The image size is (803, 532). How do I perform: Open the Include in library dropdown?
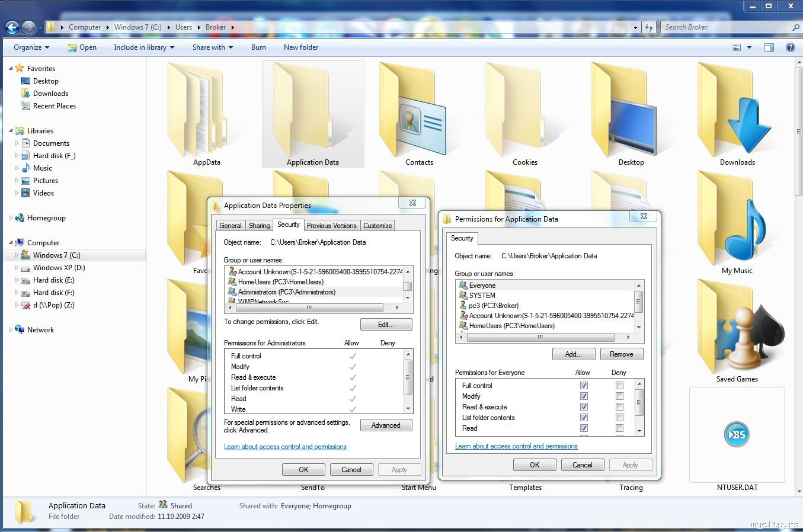tap(144, 47)
